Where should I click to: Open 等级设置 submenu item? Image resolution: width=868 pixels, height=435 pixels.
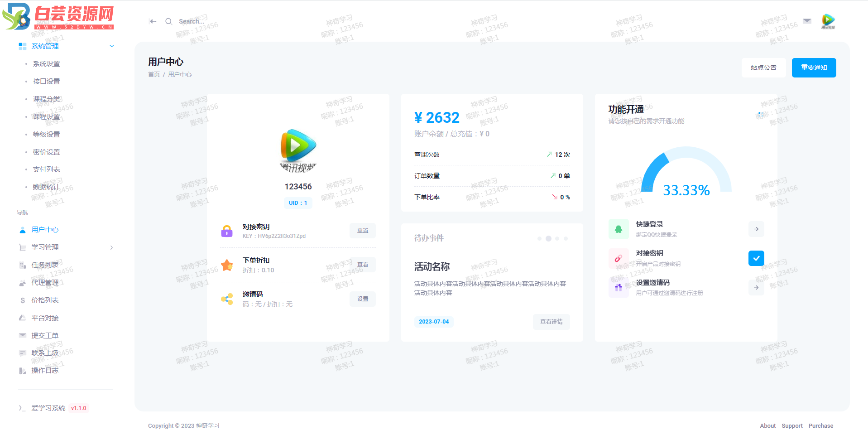[47, 135]
